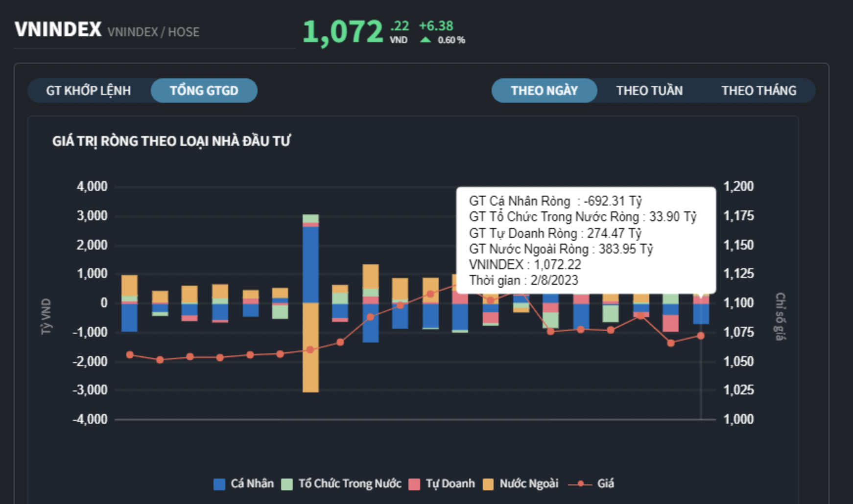Viewport: 853px width, 504px height.
Task: Click the green up-arrow beside 0.60%
Action: click(426, 40)
